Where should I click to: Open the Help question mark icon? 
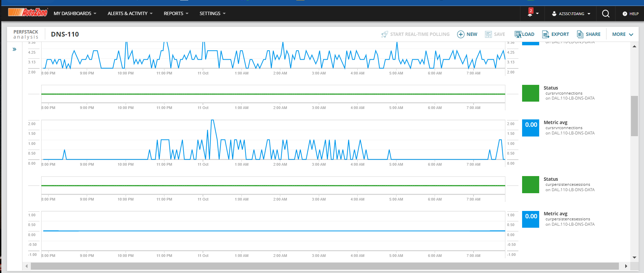click(x=625, y=14)
